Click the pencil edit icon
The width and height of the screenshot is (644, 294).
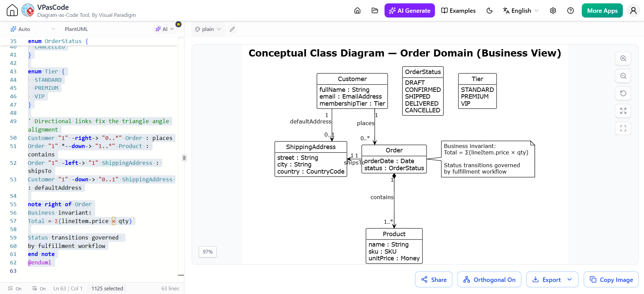pos(232,29)
